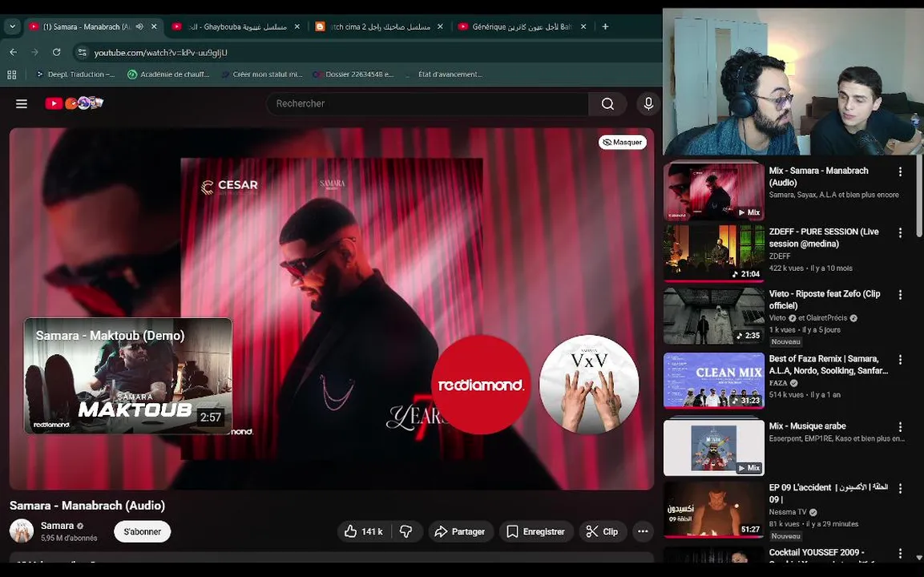Click the scrollbar down arrow
This screenshot has height=577, width=924.
919,557
